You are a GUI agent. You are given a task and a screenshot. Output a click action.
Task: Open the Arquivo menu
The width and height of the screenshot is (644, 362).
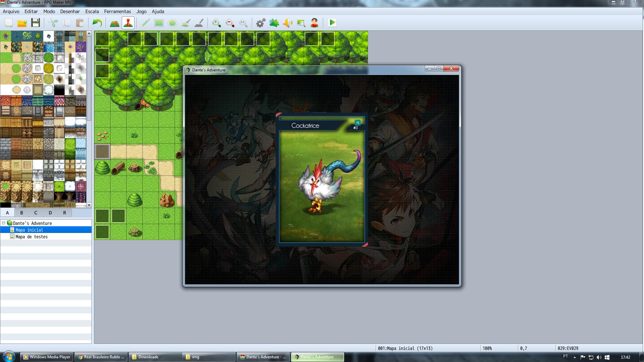[11, 11]
